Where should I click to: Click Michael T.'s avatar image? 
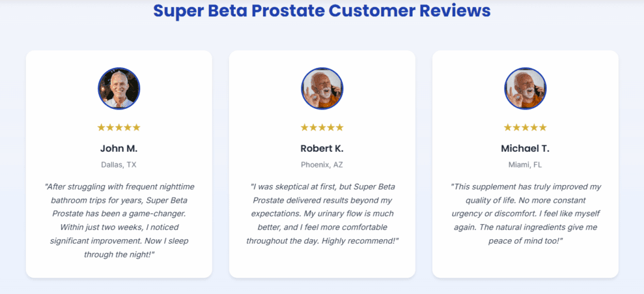[x=525, y=88]
